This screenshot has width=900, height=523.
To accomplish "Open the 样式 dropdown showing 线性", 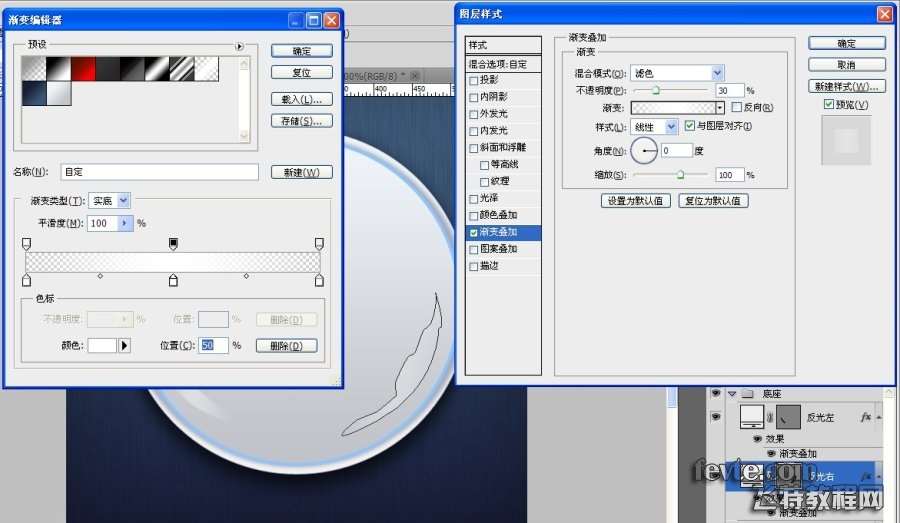I will pyautogui.click(x=671, y=126).
